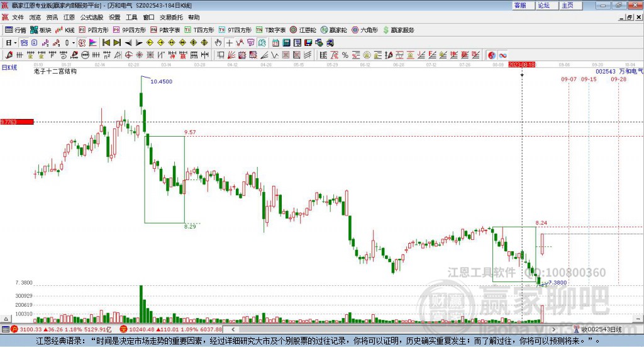Open the 行情 quotes view
This screenshot has height=347, width=644.
tap(16, 30)
